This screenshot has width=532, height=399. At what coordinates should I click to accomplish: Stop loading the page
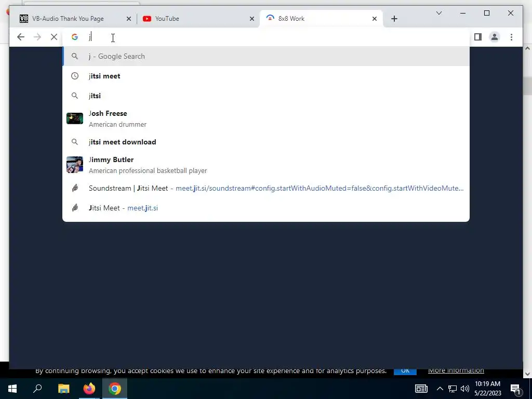54,37
